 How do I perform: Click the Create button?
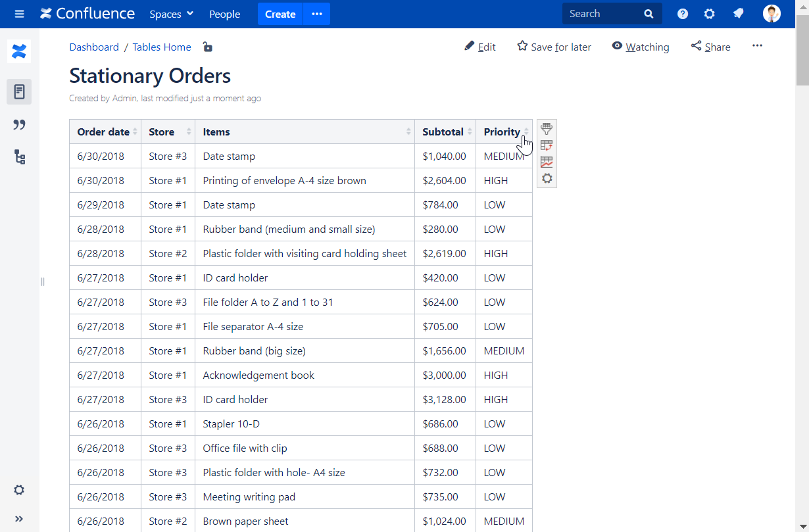pyautogui.click(x=280, y=14)
